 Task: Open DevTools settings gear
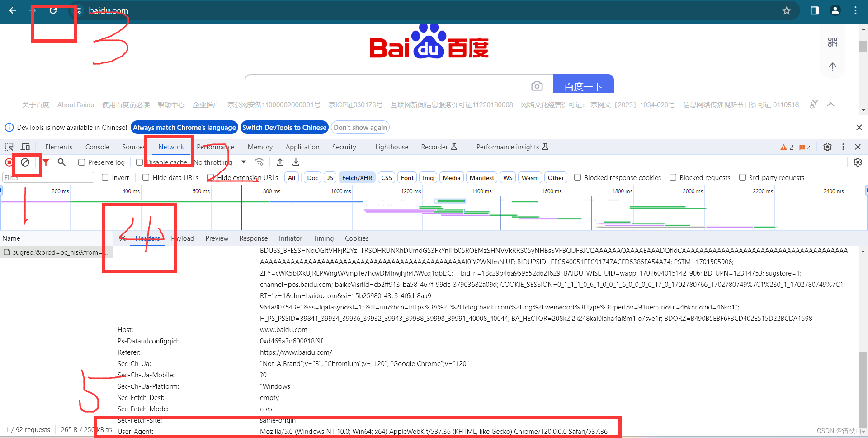pos(827,147)
